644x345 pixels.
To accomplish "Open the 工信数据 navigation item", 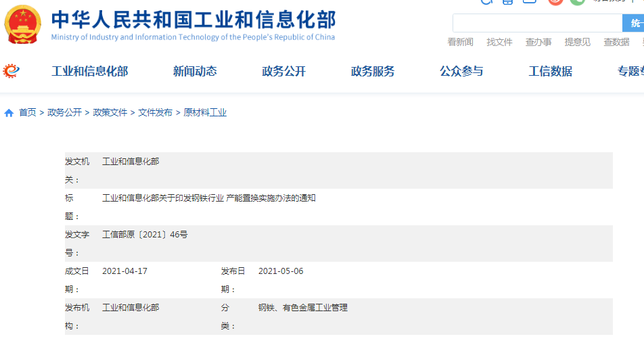I will (550, 71).
